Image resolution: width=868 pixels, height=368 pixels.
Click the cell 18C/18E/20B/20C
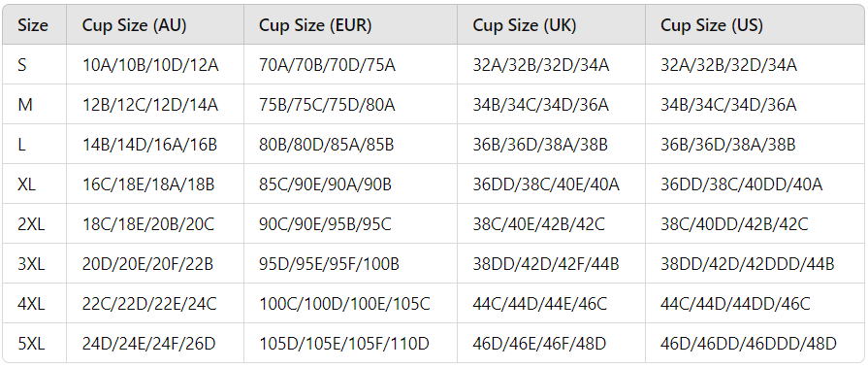pyautogui.click(x=155, y=224)
